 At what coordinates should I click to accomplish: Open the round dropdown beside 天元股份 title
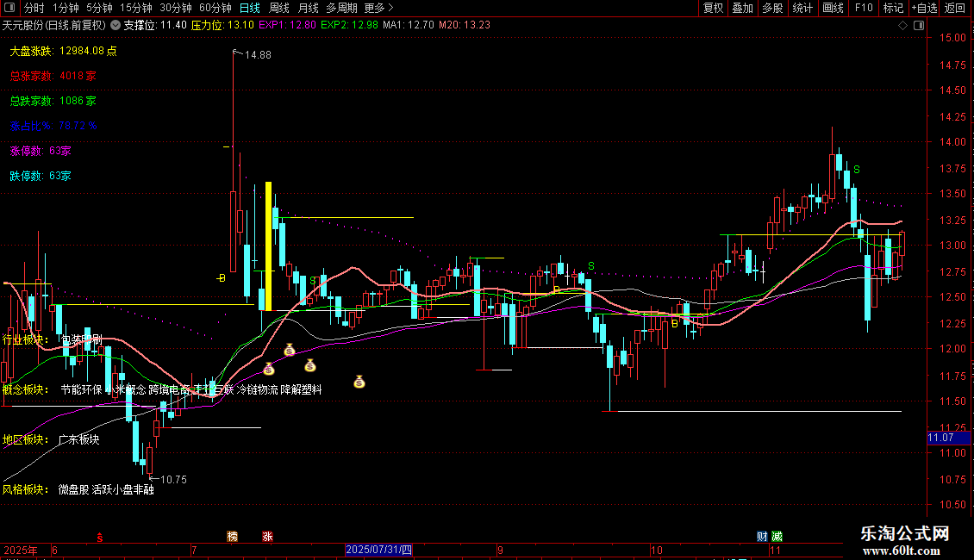pyautogui.click(x=116, y=25)
